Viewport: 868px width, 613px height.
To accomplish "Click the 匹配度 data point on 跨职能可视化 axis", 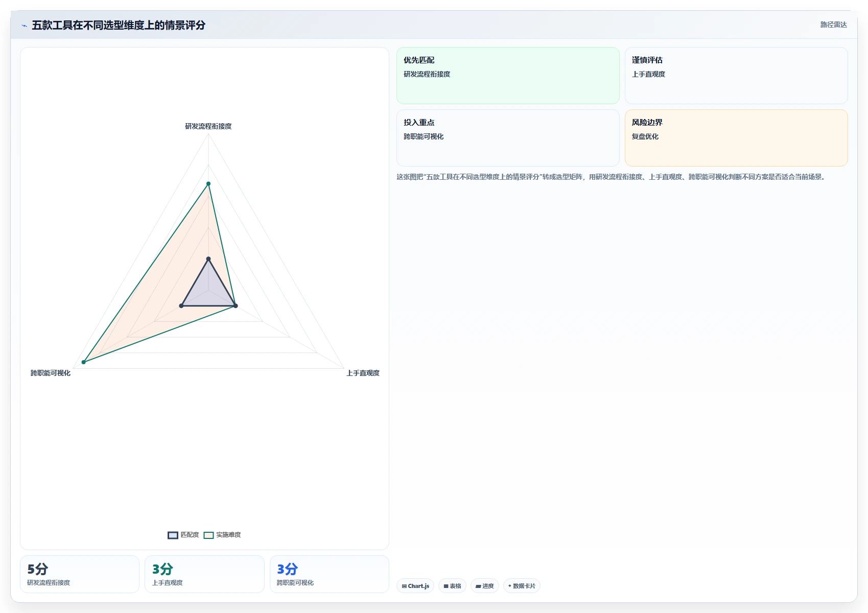I will (181, 306).
